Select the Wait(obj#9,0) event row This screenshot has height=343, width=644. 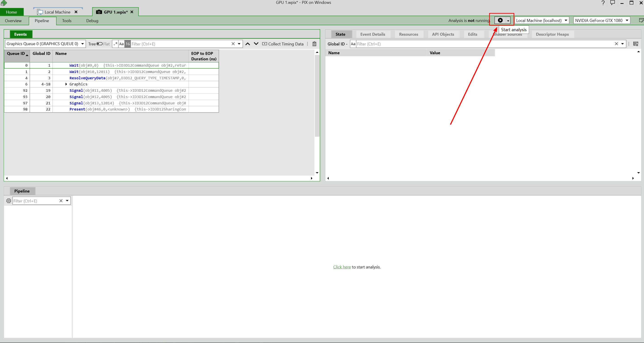pyautogui.click(x=112, y=65)
